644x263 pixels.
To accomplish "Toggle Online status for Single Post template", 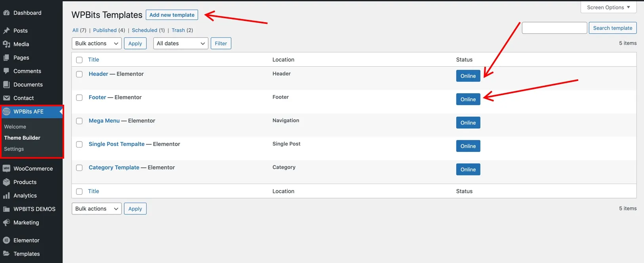I will point(468,146).
